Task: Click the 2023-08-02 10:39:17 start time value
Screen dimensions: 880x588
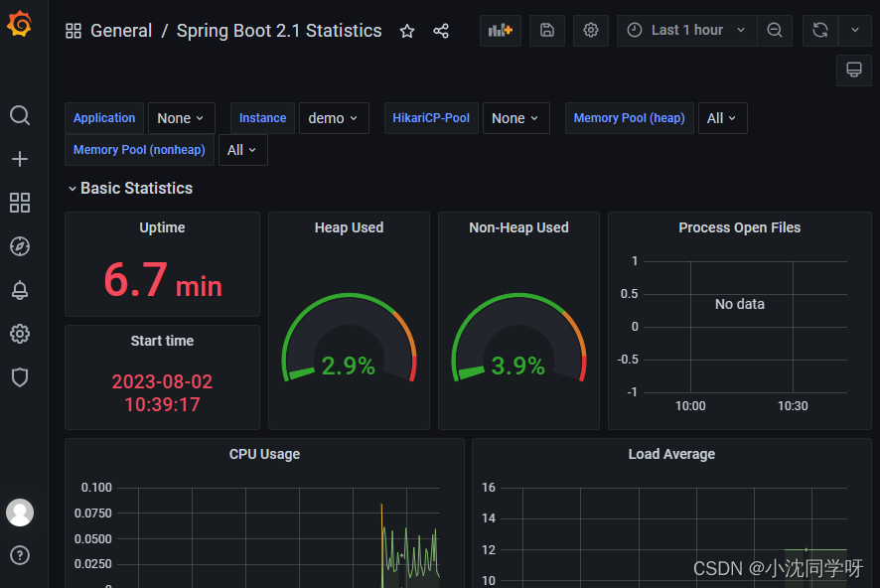Action: click(162, 392)
